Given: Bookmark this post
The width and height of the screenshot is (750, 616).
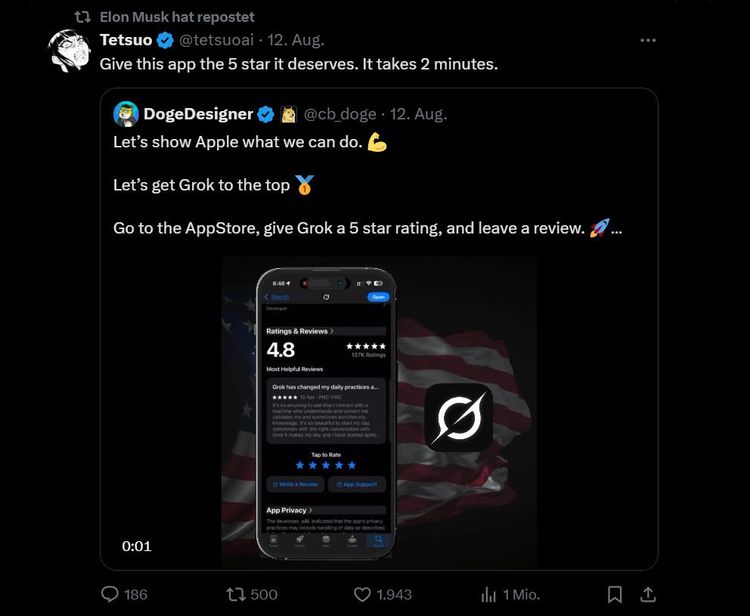Looking at the screenshot, I should click(615, 594).
